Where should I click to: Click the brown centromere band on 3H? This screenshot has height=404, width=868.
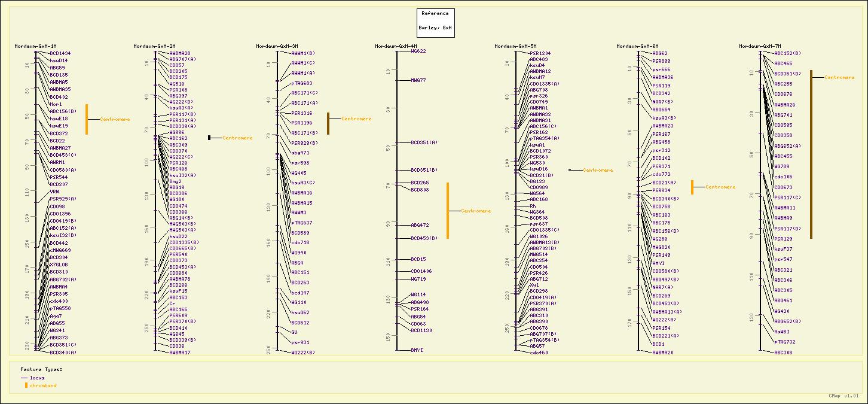tap(328, 123)
